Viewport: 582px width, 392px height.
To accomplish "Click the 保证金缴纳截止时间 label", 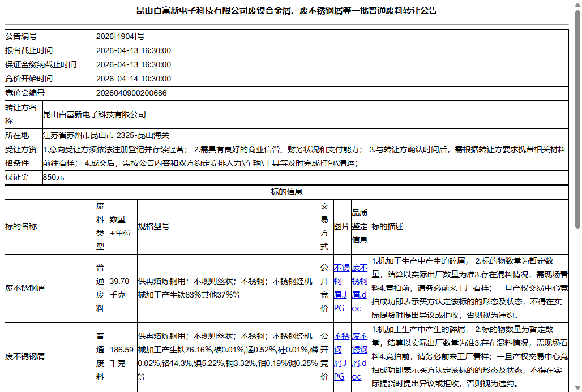I will tap(41, 64).
